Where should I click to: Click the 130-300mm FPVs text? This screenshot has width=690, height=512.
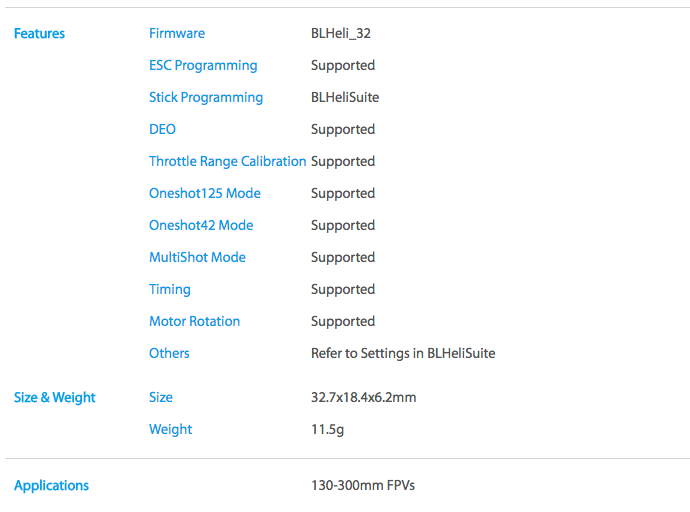click(x=363, y=486)
